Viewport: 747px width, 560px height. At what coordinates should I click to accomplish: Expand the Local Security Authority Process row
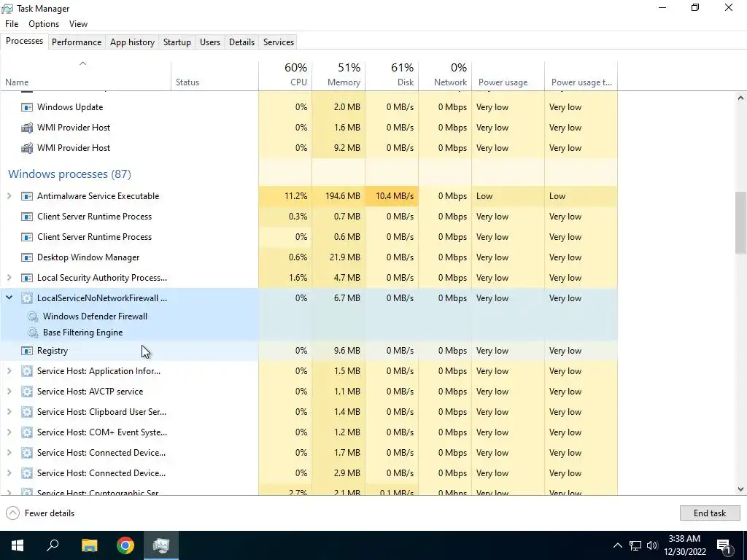(9, 278)
